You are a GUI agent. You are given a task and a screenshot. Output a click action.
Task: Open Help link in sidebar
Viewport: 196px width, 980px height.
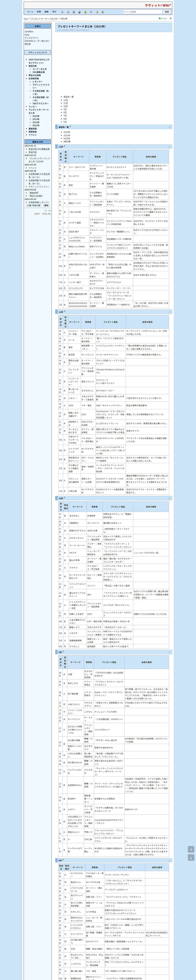point(27,35)
